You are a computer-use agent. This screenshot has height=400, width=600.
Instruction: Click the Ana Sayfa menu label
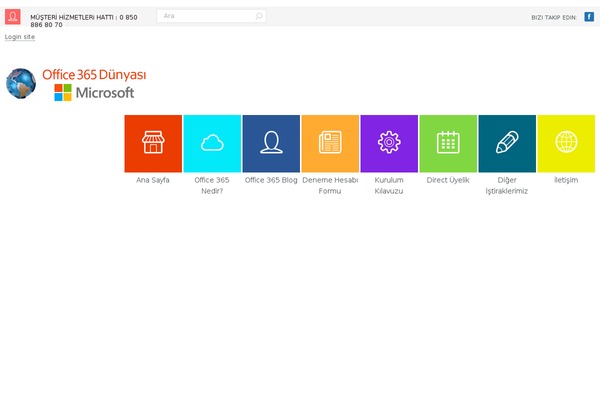[x=153, y=180]
